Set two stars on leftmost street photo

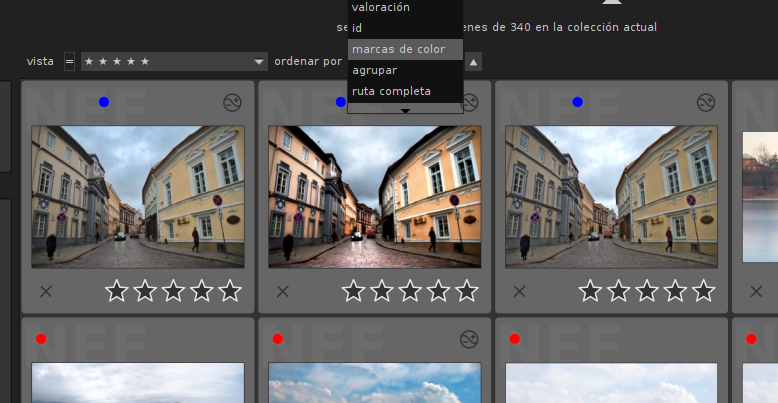point(145,291)
